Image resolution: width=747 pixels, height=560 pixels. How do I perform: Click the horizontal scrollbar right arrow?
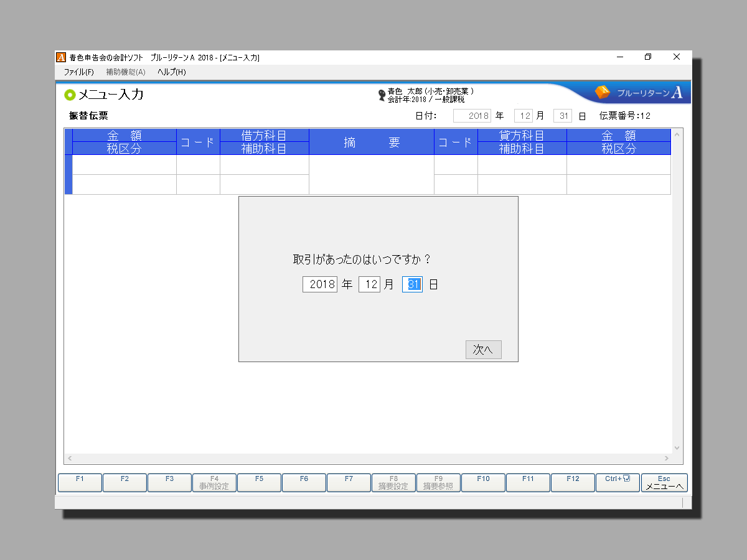click(x=666, y=459)
